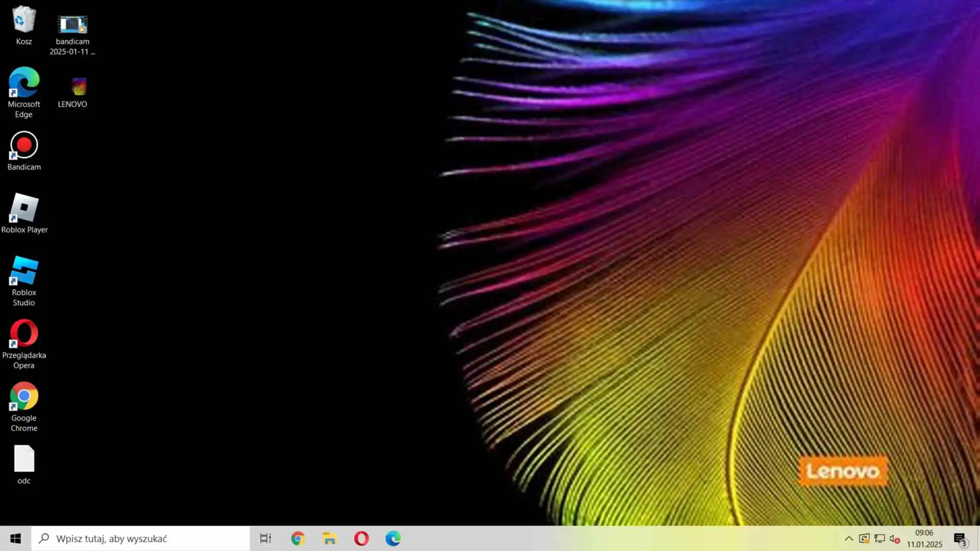
Task: Launch Opera from the taskbar
Action: tap(361, 538)
